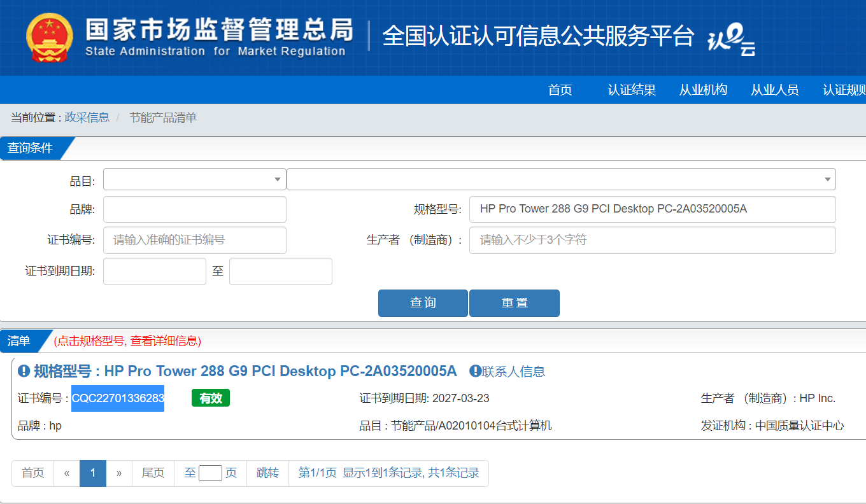Click the 节能产品清单 breadcrumb text

[163, 118]
